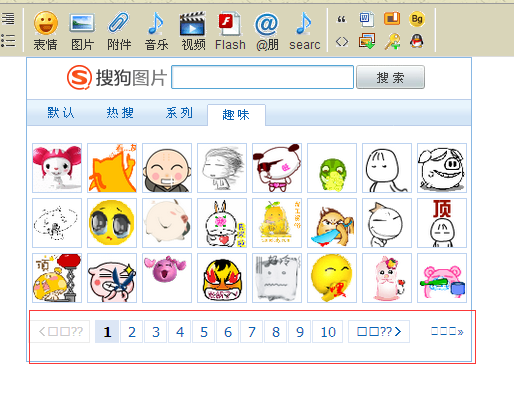
Task: Select the monkey holding knife sticker
Action: (x=332, y=223)
